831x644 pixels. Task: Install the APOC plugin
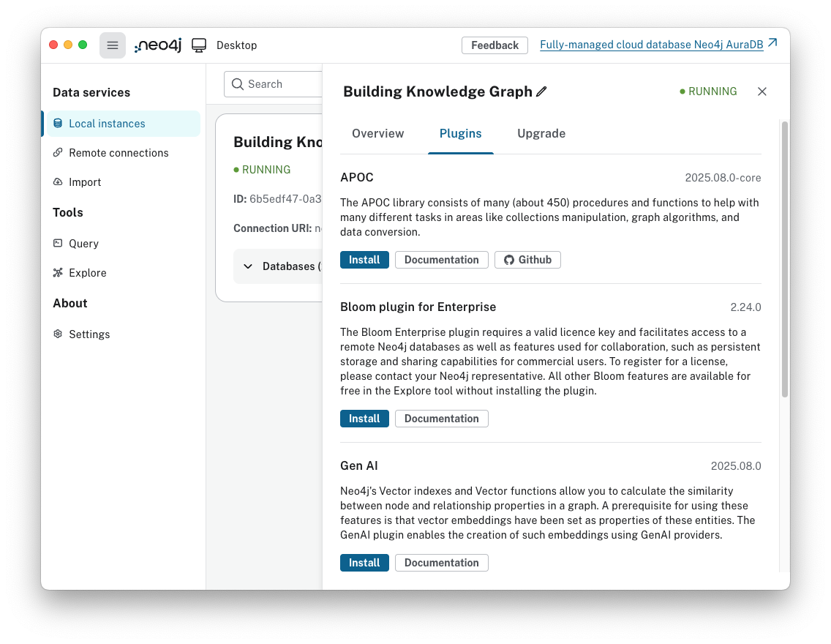(364, 260)
